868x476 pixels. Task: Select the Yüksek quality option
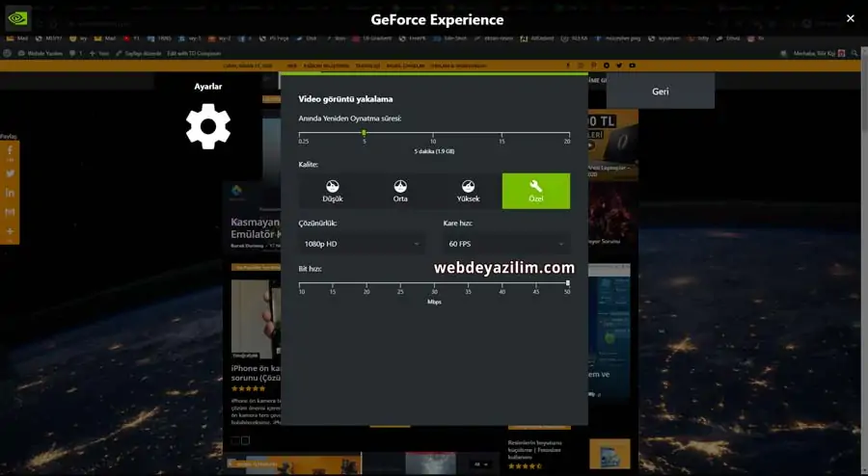pyautogui.click(x=468, y=192)
